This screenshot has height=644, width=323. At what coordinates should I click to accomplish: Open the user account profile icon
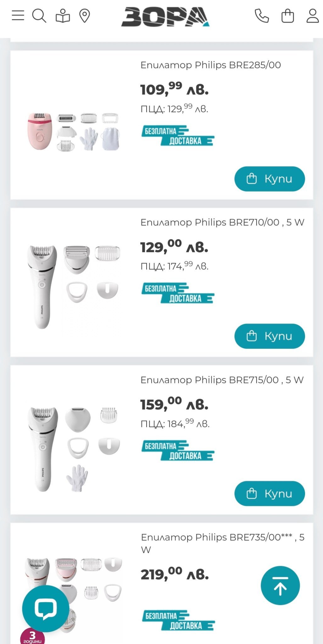pyautogui.click(x=313, y=16)
